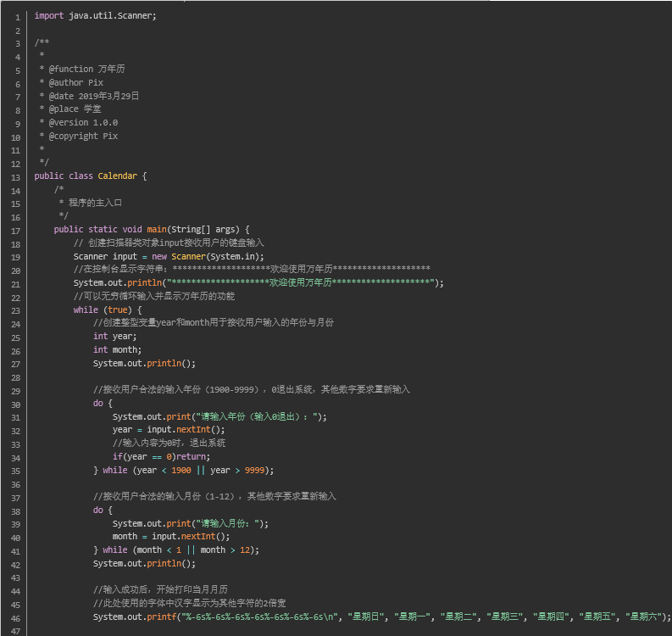The width and height of the screenshot is (672, 636).
Task: Click line number 46 in gutter
Action: pos(16,618)
